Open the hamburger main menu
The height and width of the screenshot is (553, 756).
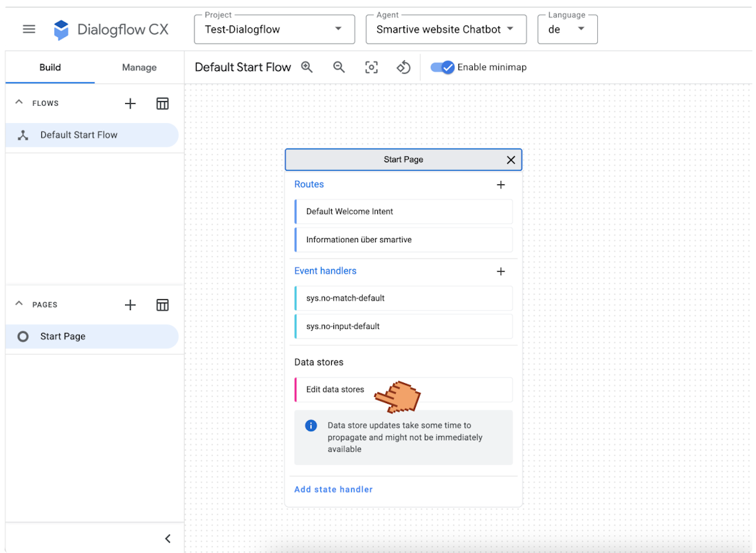tap(29, 30)
